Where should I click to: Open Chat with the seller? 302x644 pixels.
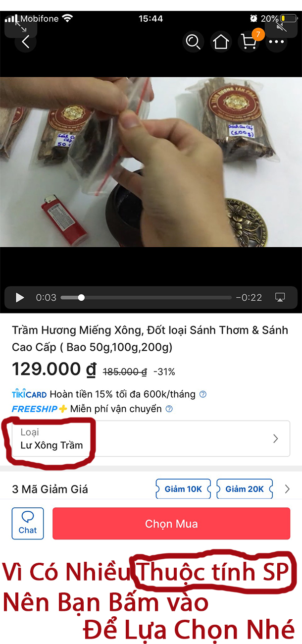[28, 524]
